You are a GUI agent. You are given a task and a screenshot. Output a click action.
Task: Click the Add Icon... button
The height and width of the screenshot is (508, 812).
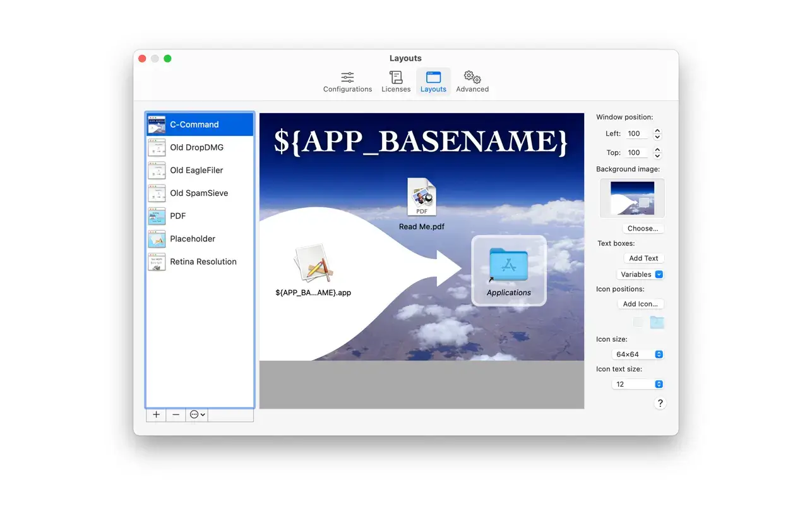point(640,304)
